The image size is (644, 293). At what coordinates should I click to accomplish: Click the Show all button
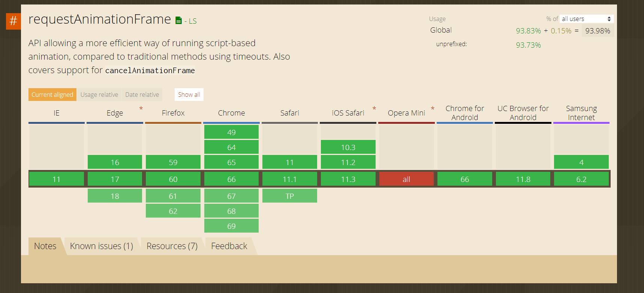(x=189, y=95)
